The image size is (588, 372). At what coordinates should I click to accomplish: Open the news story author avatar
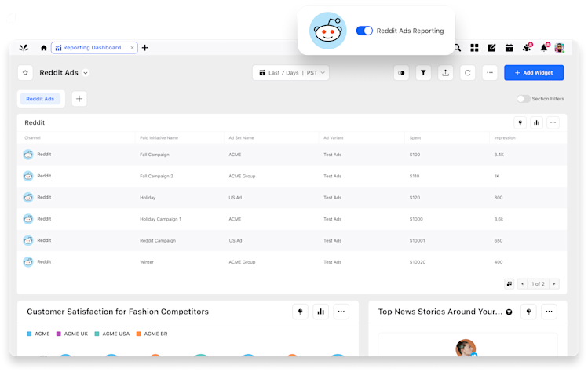[x=466, y=348]
